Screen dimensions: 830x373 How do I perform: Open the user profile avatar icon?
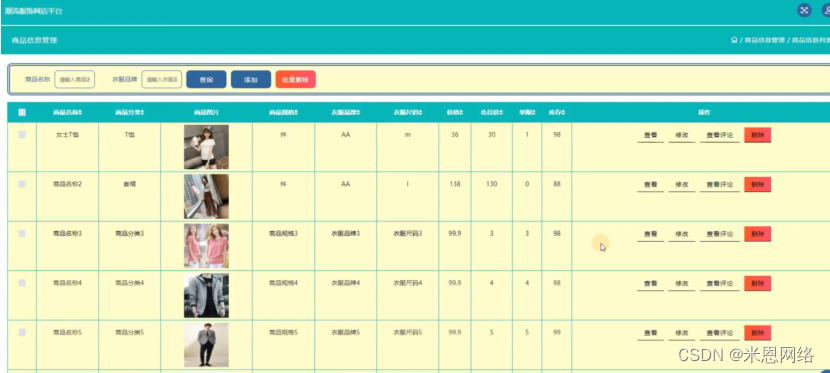825,10
